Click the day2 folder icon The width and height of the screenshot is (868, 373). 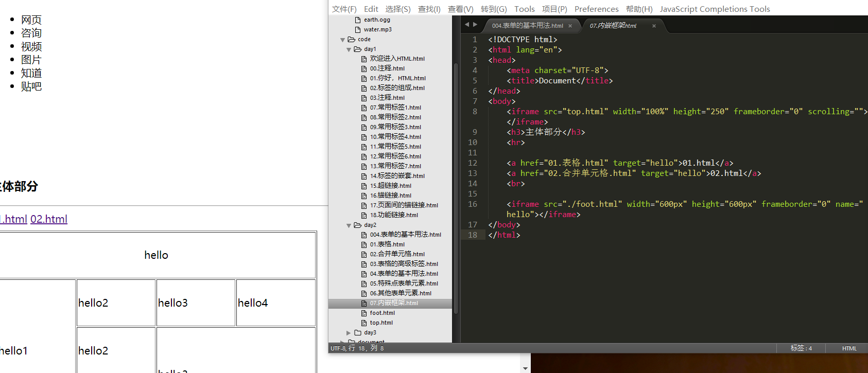click(x=358, y=225)
